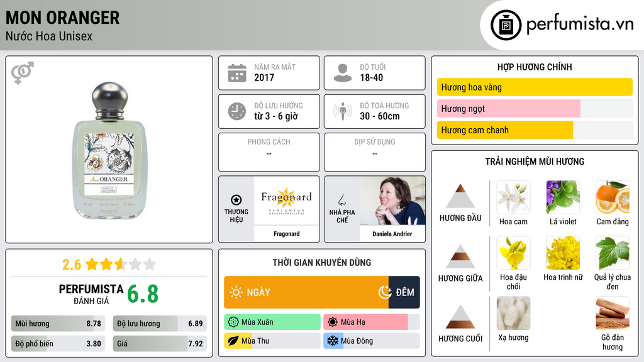Image resolution: width=644 pixels, height=362 pixels.
Task: Click the Hương giữa pyramid icon
Action: 460,256
